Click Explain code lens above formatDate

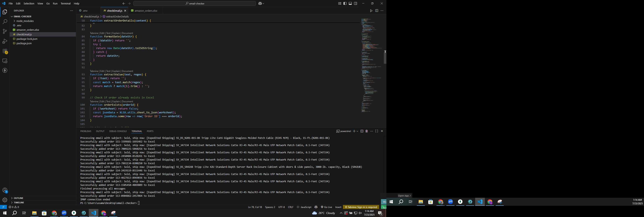(116, 33)
